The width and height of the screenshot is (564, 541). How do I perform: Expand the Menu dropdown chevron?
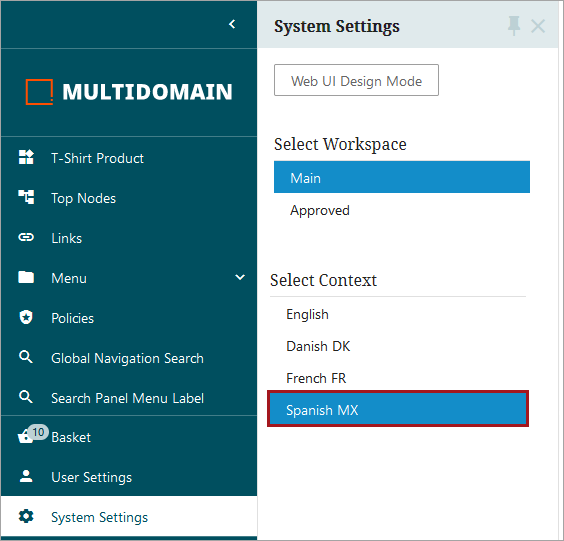click(x=240, y=277)
